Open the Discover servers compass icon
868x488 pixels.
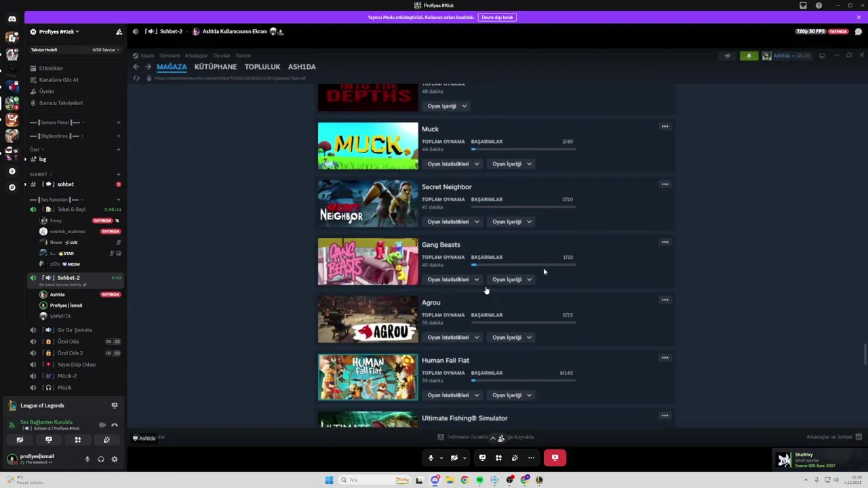click(12, 187)
